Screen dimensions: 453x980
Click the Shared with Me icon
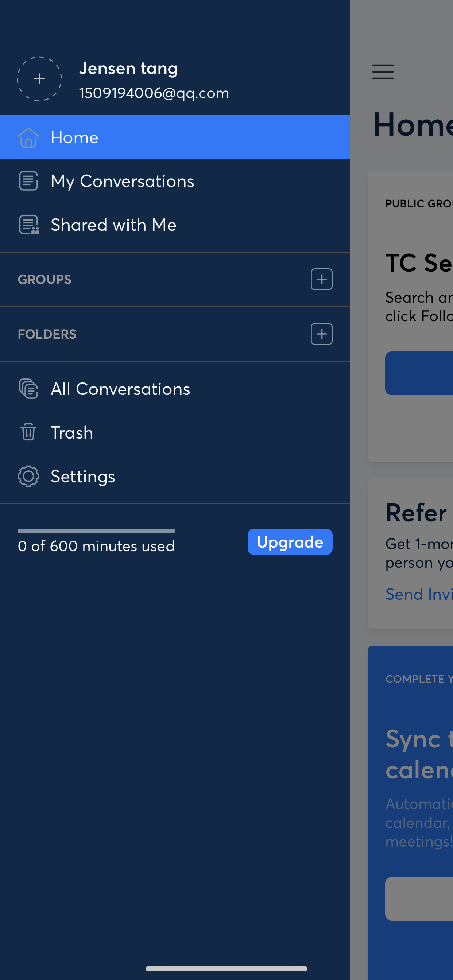[29, 225]
